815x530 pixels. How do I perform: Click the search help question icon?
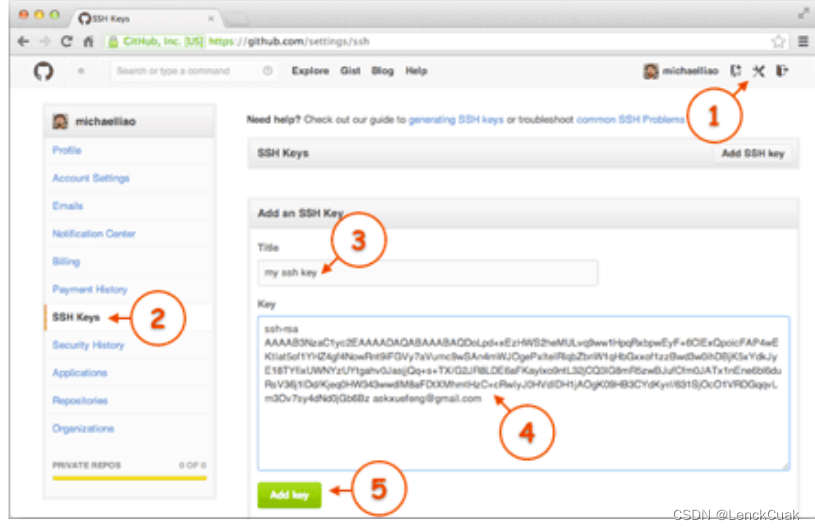[268, 71]
